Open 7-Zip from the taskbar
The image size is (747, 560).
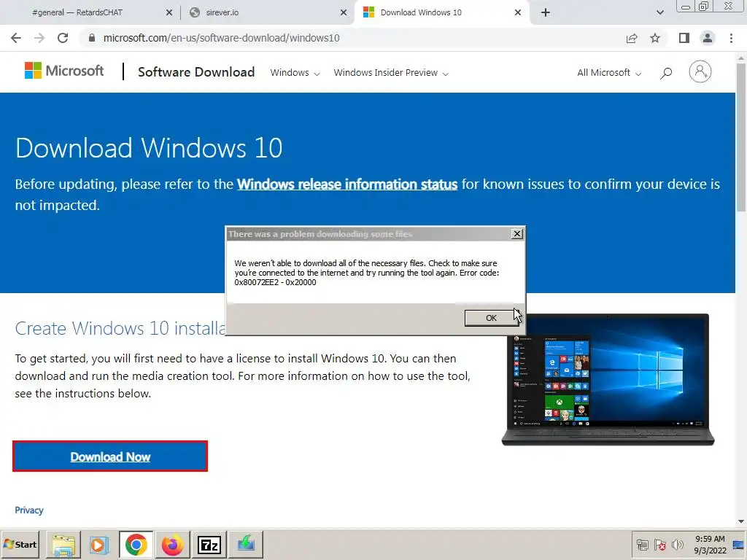(x=209, y=544)
